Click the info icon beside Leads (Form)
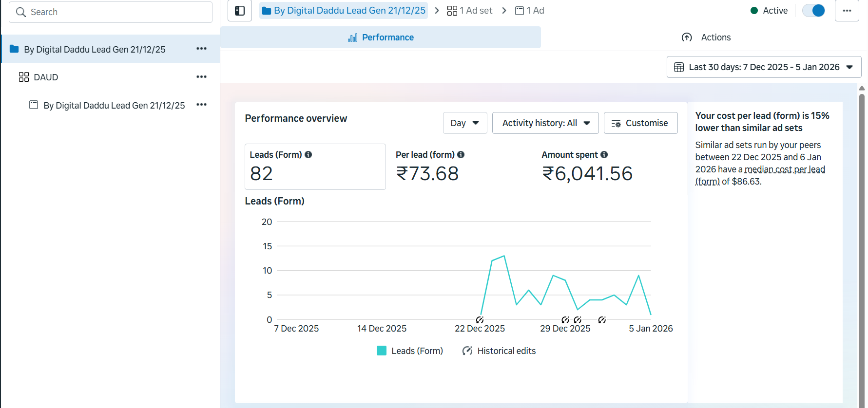 [x=308, y=155]
